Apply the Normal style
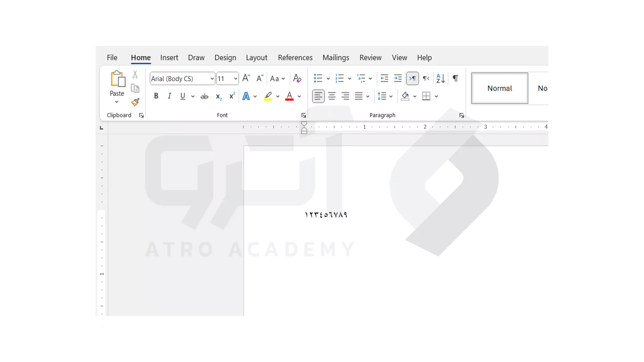 pyautogui.click(x=499, y=88)
